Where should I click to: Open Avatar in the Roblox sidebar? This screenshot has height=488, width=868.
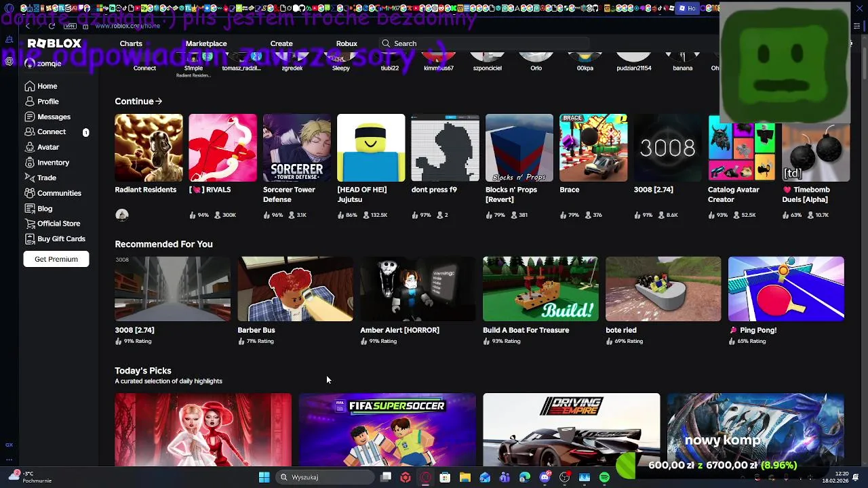tap(42, 147)
